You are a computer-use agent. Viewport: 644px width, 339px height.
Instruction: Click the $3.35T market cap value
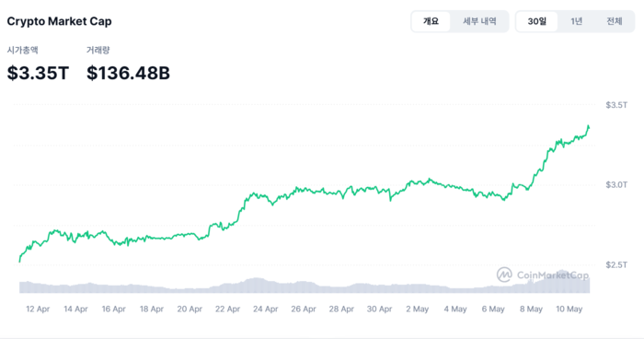click(38, 73)
